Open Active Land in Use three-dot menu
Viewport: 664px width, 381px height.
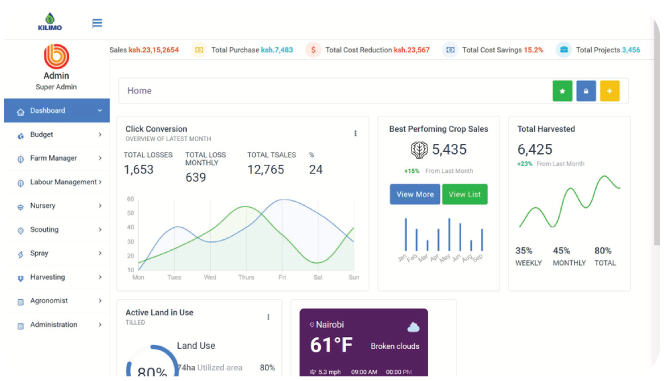[x=268, y=317]
